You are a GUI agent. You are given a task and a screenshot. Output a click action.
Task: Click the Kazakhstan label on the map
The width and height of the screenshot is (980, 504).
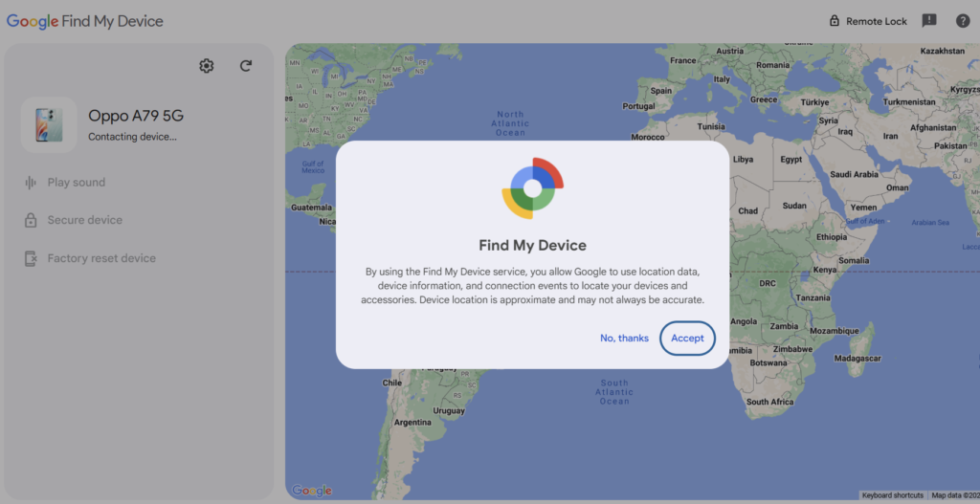pyautogui.click(x=943, y=51)
